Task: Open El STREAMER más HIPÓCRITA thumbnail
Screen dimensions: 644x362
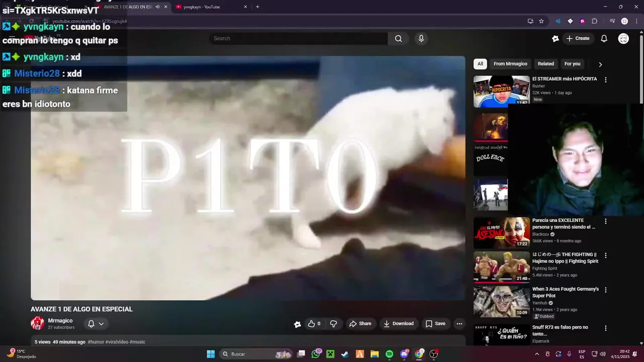Action: (502, 92)
